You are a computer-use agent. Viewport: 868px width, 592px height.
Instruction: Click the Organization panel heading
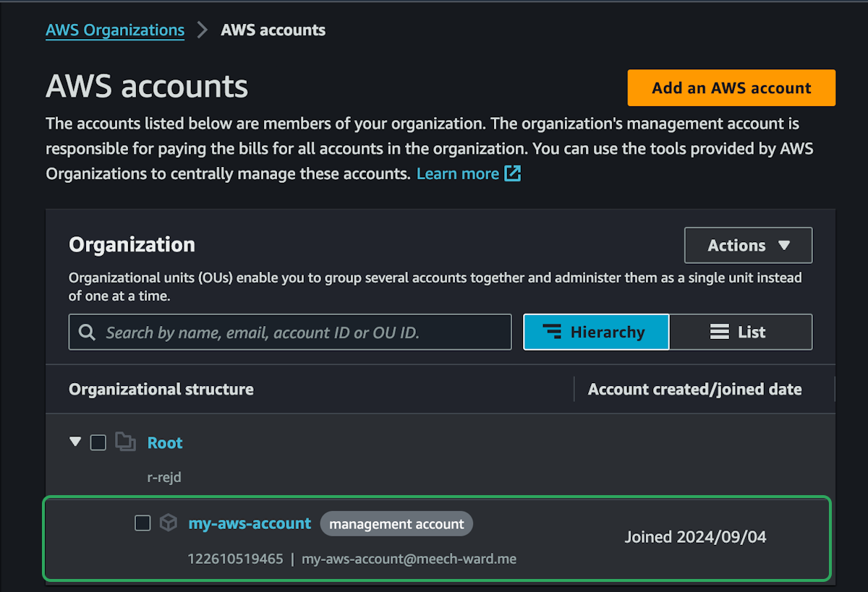[x=132, y=245]
